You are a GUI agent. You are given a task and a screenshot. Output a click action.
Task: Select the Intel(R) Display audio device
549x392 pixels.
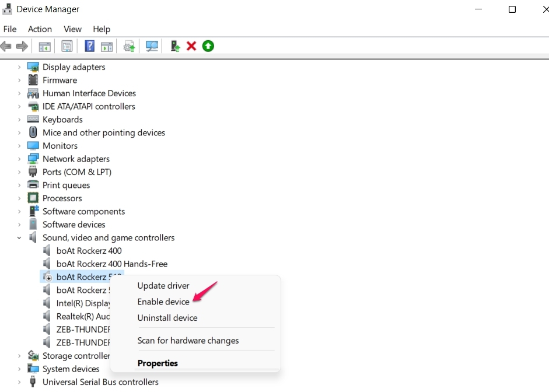(83, 303)
